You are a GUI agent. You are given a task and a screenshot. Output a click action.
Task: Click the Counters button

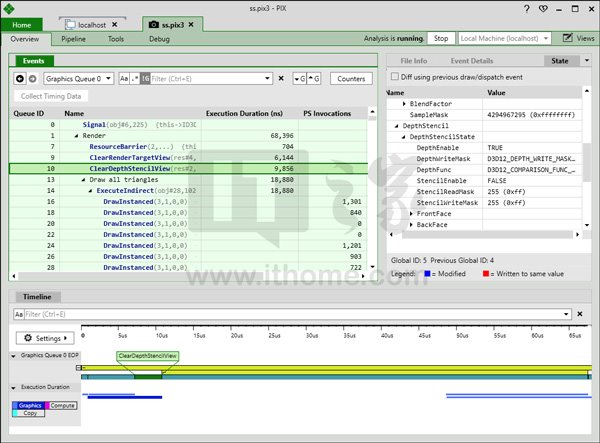coord(350,78)
